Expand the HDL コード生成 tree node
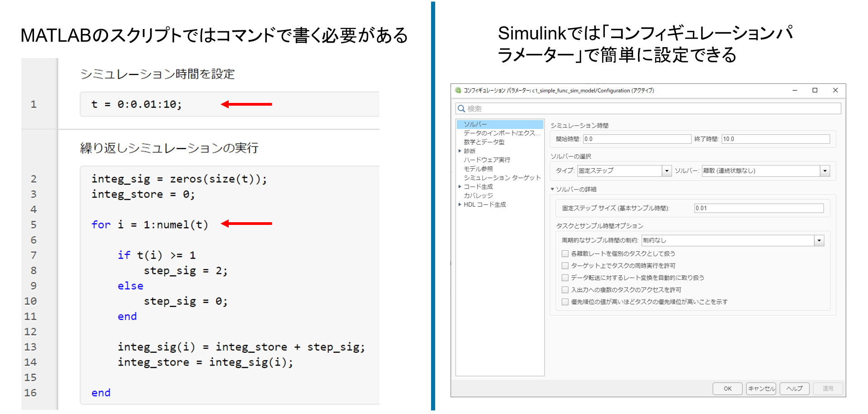The image size is (868, 414). (x=460, y=205)
